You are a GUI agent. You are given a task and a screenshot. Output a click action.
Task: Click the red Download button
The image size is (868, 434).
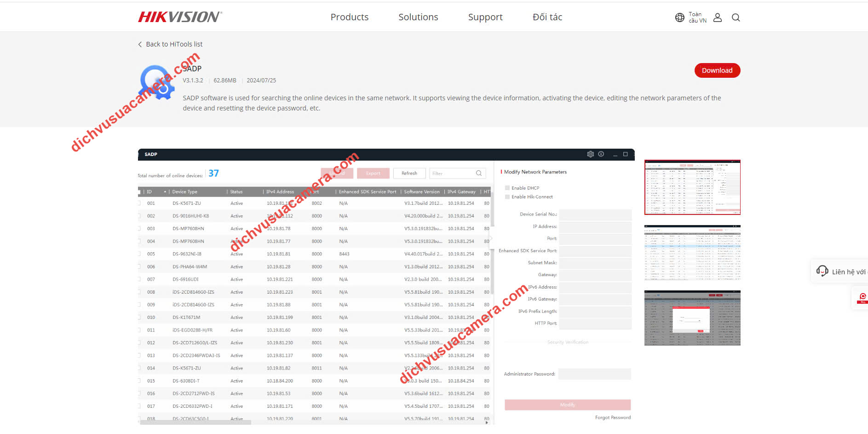(717, 70)
